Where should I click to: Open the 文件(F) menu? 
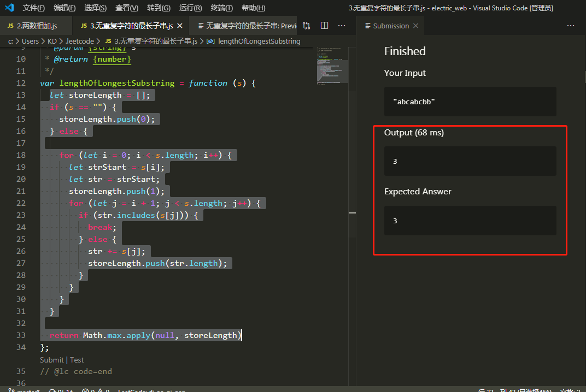34,8
